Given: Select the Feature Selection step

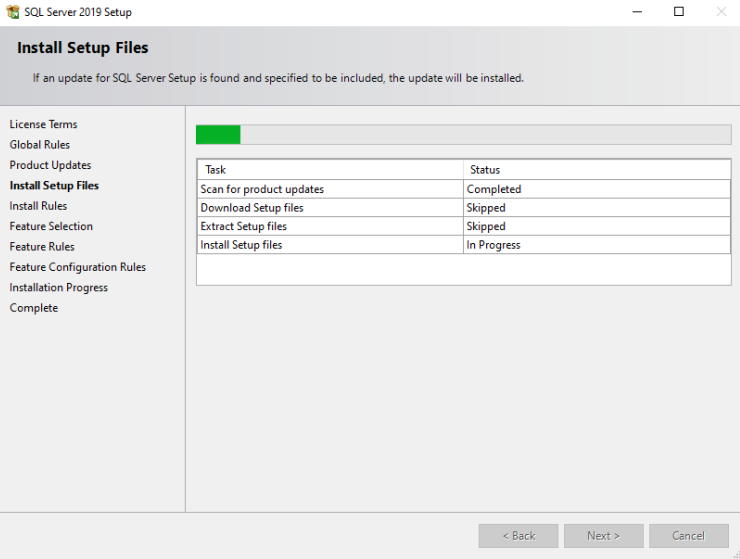Looking at the screenshot, I should pyautogui.click(x=51, y=226).
